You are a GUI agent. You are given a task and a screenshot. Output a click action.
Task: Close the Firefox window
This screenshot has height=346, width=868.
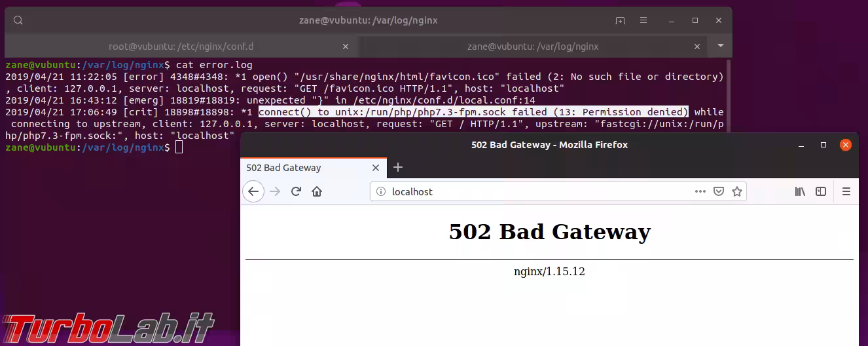point(846,145)
